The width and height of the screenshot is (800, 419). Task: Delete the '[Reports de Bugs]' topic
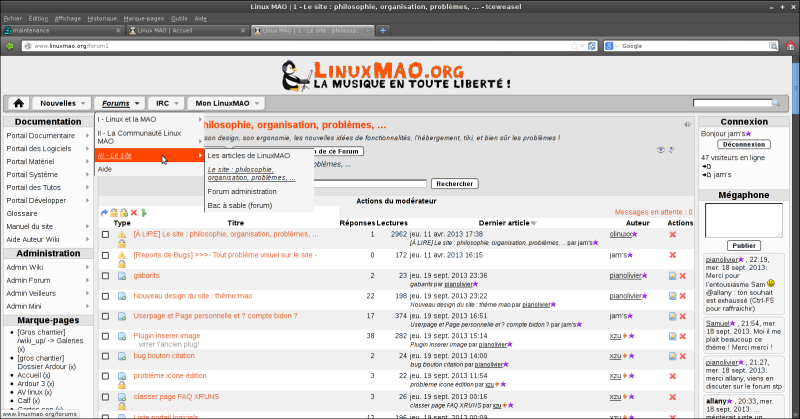tap(672, 255)
